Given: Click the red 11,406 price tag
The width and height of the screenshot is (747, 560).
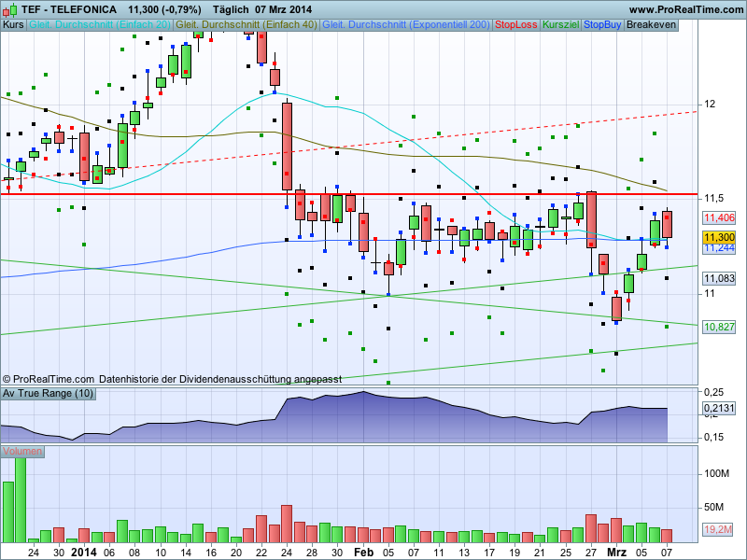Looking at the screenshot, I should pos(719,217).
